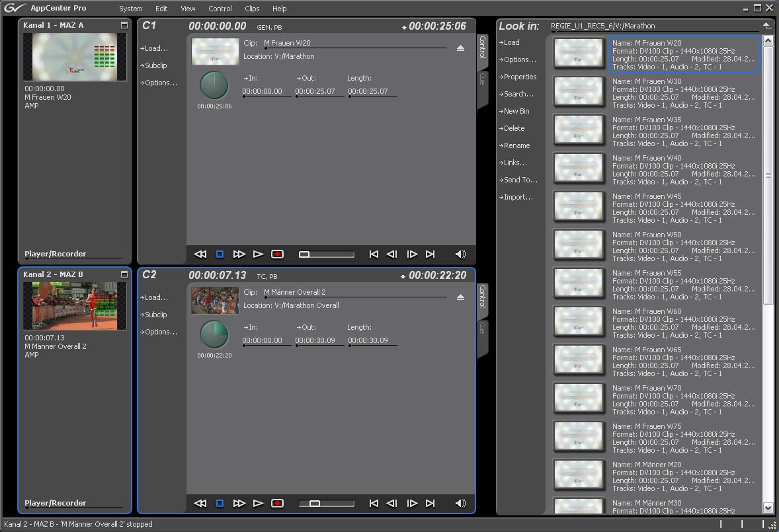Go up one bin level beside Look in path
This screenshot has width=779, height=532.
(x=766, y=25)
